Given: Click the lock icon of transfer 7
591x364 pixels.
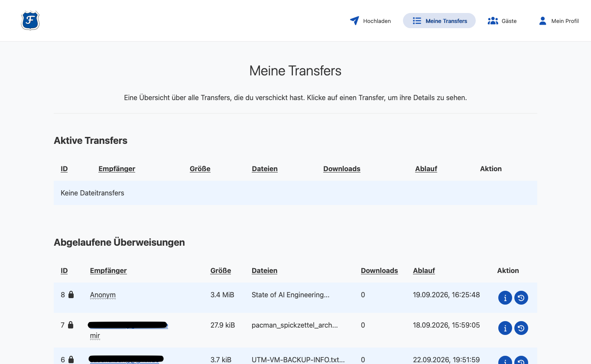Looking at the screenshot, I should (x=71, y=325).
